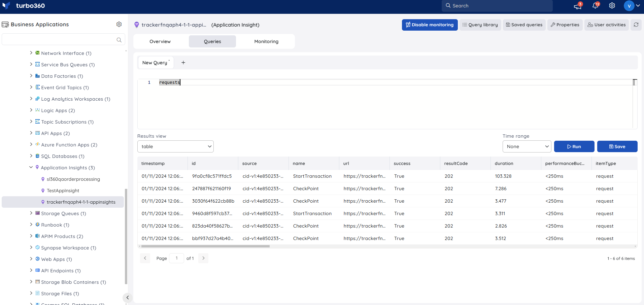The width and height of the screenshot is (644, 305).
Task: Switch to the Overview tab
Action: point(160,41)
